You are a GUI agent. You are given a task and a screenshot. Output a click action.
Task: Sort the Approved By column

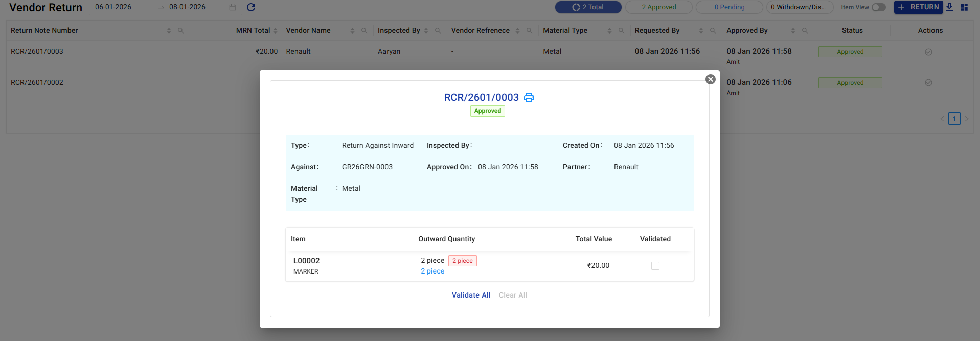pos(793,31)
